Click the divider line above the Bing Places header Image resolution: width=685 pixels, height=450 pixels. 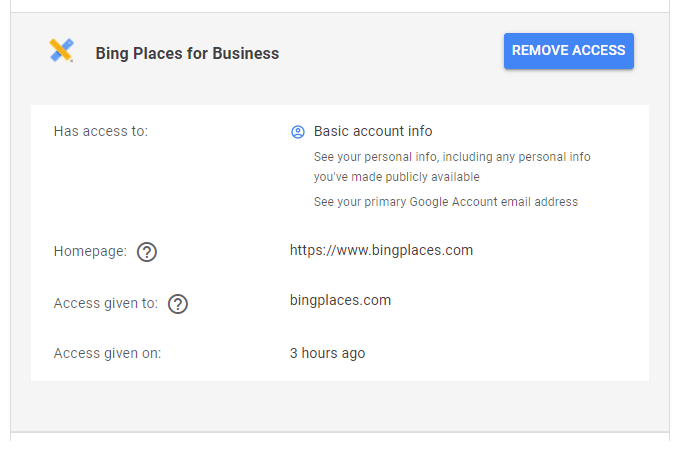(x=340, y=12)
